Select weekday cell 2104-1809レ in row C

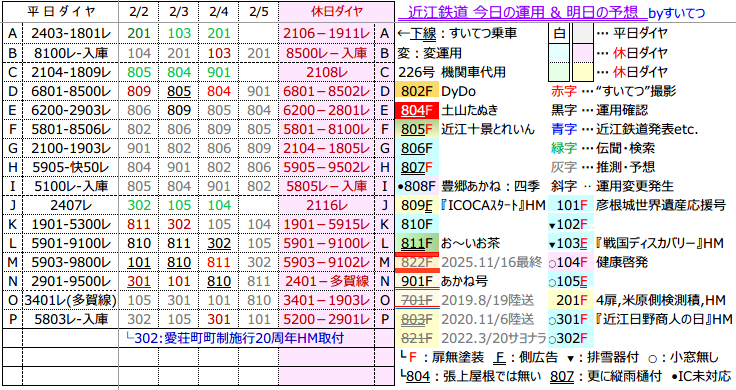tap(71, 72)
